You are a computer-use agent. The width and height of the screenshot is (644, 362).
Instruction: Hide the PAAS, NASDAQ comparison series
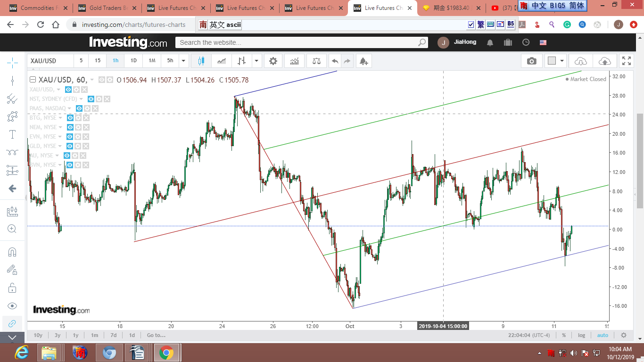79,108
